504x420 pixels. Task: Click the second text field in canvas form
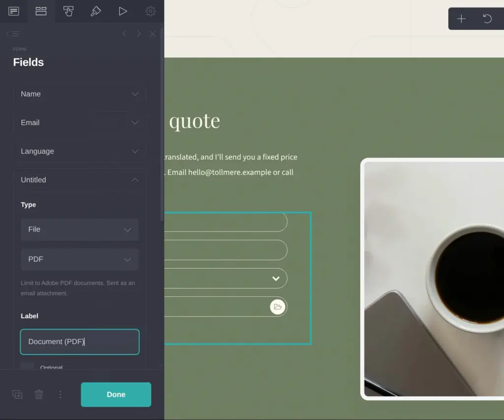[225, 250]
